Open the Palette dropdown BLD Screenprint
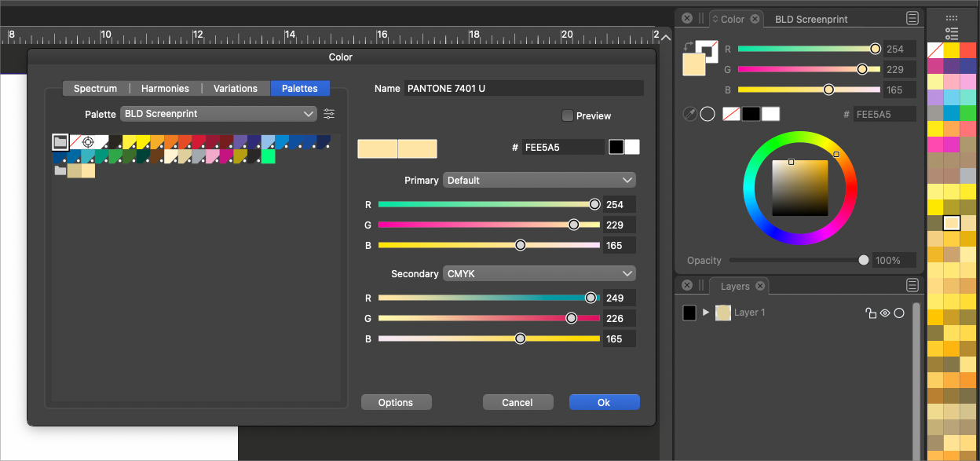Image resolution: width=980 pixels, height=461 pixels. (x=219, y=114)
